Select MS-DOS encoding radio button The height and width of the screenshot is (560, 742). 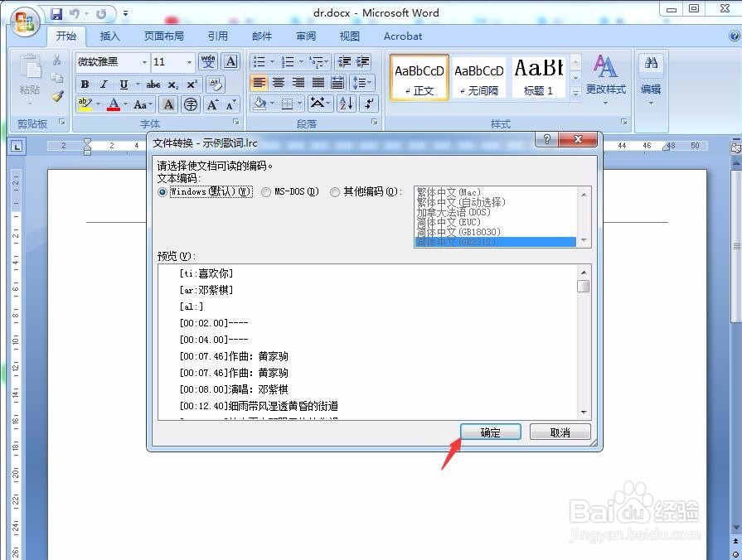266,192
